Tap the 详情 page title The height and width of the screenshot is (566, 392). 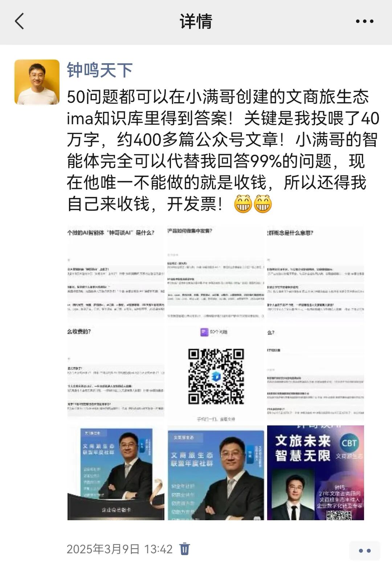click(196, 21)
